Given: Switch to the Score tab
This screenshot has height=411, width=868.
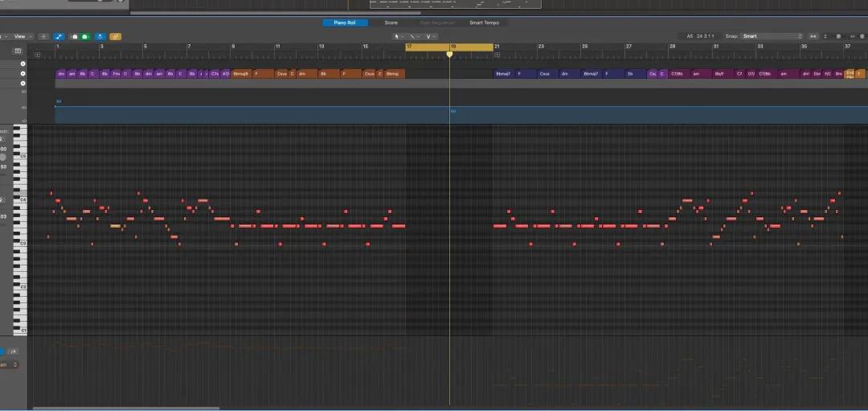Looking at the screenshot, I should pos(391,23).
